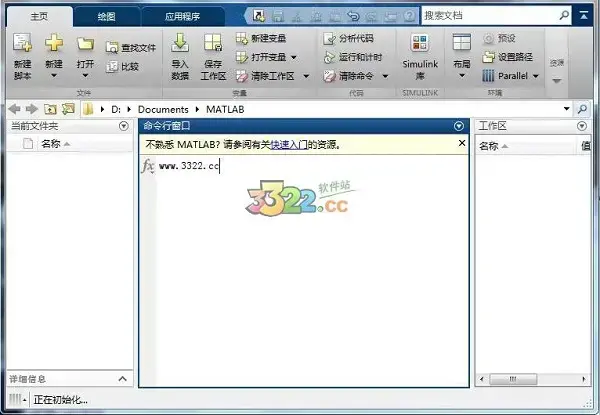The height and width of the screenshot is (415, 600).
Task: Click Documents in the path bar
Action: pyautogui.click(x=163, y=109)
